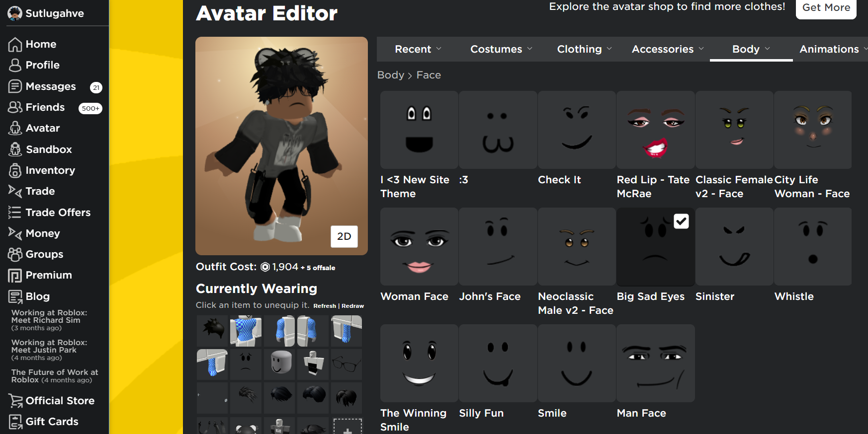The height and width of the screenshot is (434, 868).
Task: Click the 500+ friends count badge
Action: (90, 108)
